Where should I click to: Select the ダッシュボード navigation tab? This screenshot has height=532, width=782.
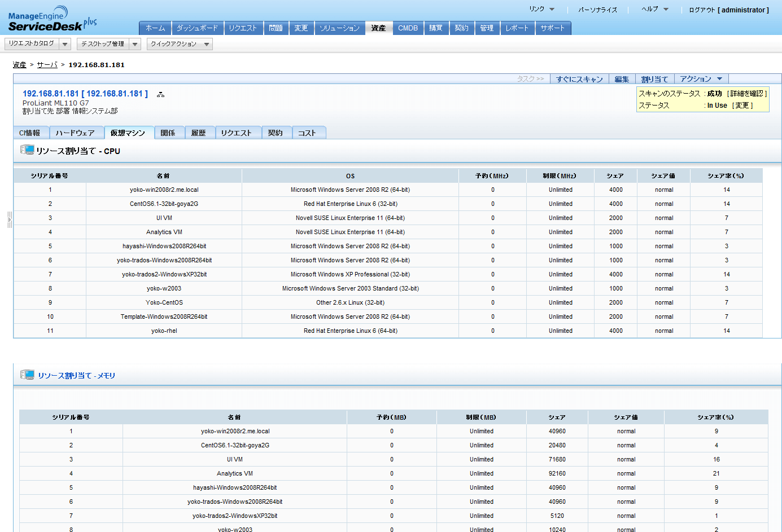tap(197, 28)
